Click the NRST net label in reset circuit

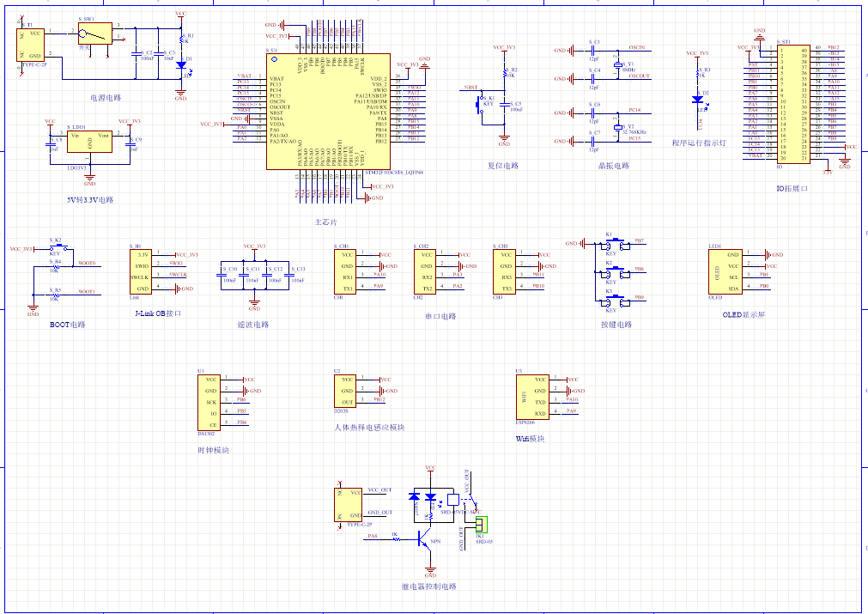click(x=470, y=88)
